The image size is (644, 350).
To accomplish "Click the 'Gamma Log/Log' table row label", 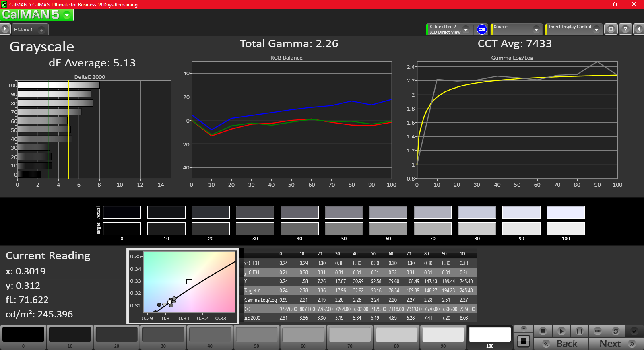I will pyautogui.click(x=260, y=300).
